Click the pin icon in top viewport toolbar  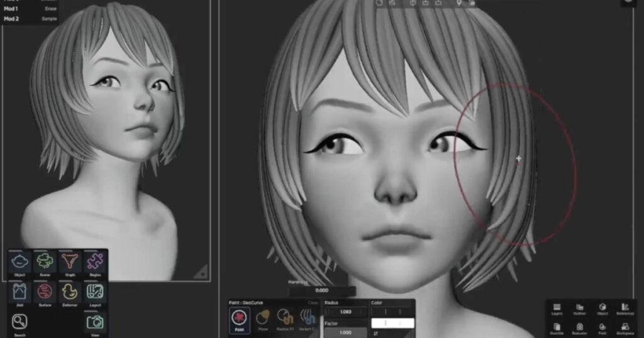458,3
